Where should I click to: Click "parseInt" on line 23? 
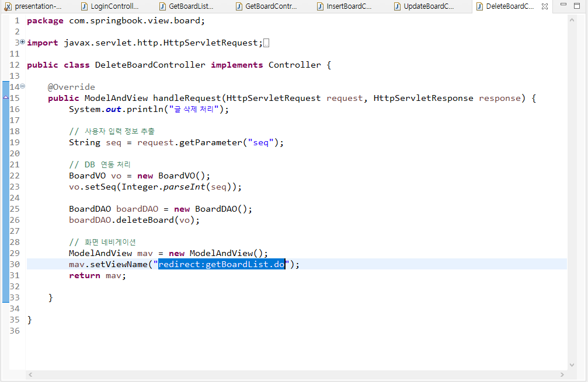click(x=184, y=187)
